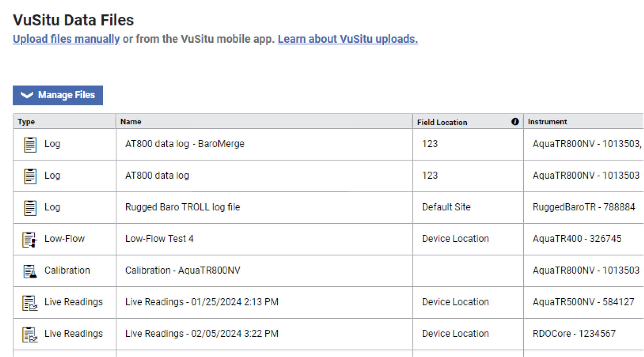Select Calibration - AquaTR800NV file name

point(183,270)
